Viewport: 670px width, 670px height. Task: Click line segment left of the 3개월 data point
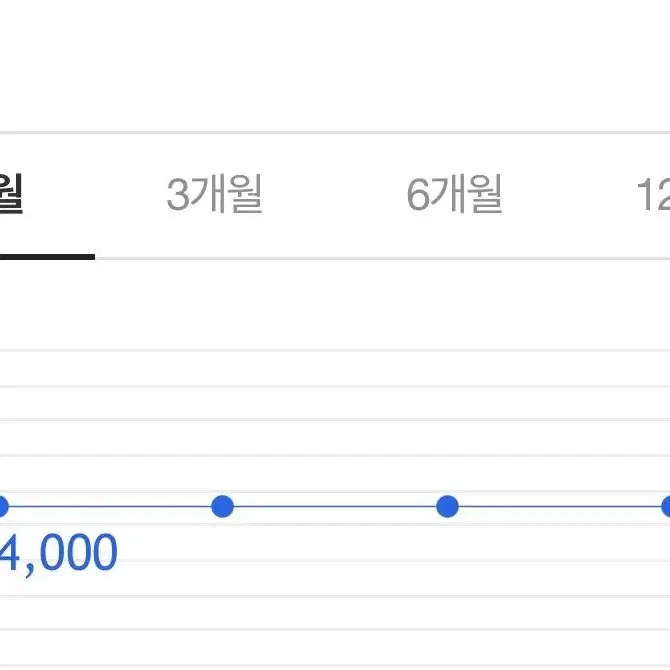(x=110, y=506)
